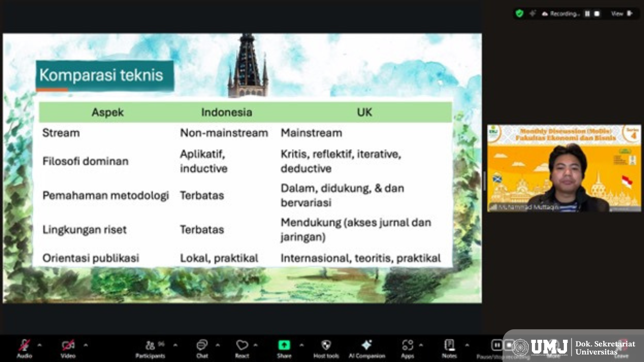The height and width of the screenshot is (362, 644).
Task: Click the Dalam, didukung, & dan bervariasi cell
Action: (343, 195)
